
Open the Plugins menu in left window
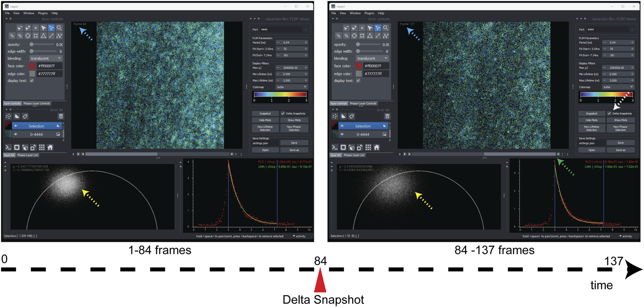click(x=43, y=13)
